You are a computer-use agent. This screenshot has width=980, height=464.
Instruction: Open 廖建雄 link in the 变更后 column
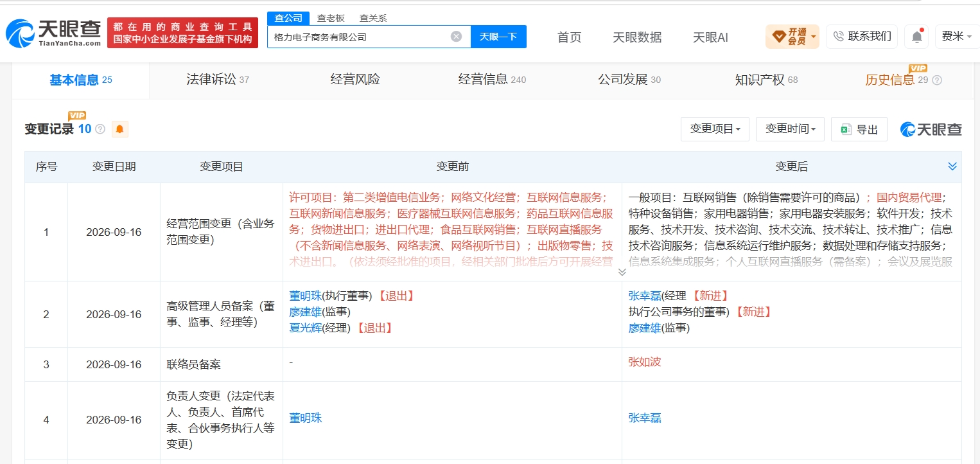[x=644, y=328]
